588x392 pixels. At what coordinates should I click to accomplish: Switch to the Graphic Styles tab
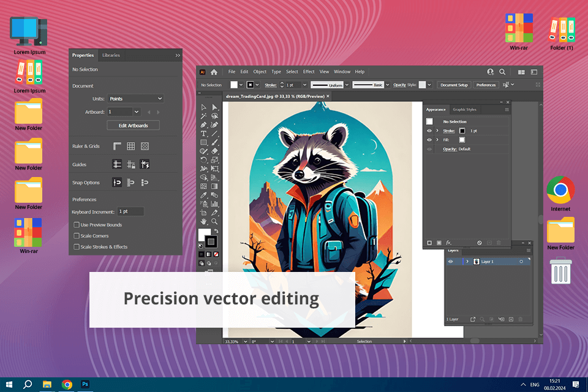coord(464,110)
